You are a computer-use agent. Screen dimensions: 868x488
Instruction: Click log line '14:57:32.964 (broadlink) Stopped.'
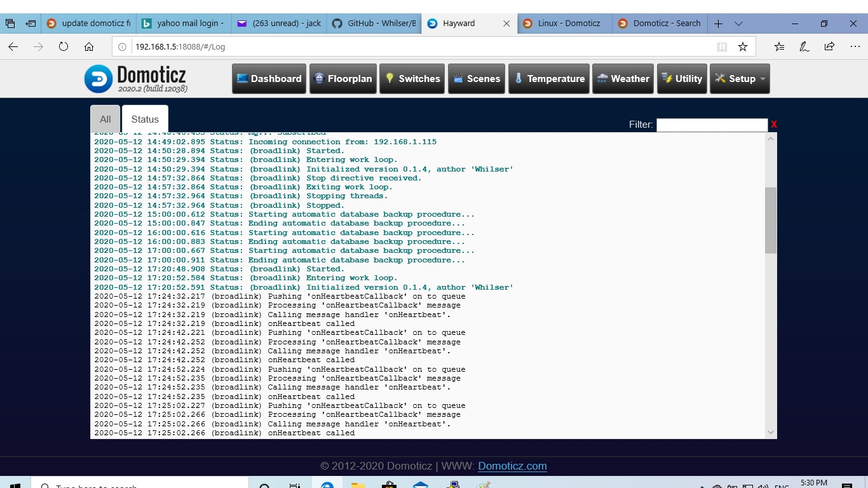219,205
